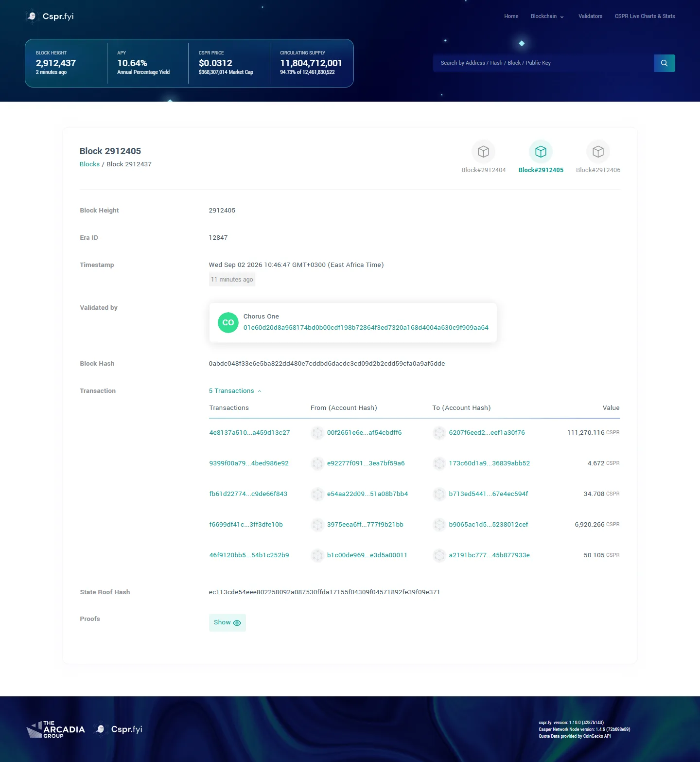Viewport: 700px width, 762px height.
Task: Click recipient avatar icon beside b9065ac1d5...5238012cef
Action: pyautogui.click(x=439, y=525)
